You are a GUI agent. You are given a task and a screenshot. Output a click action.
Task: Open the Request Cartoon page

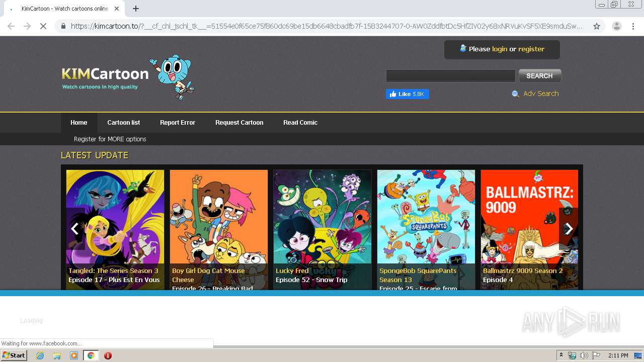tap(239, 122)
